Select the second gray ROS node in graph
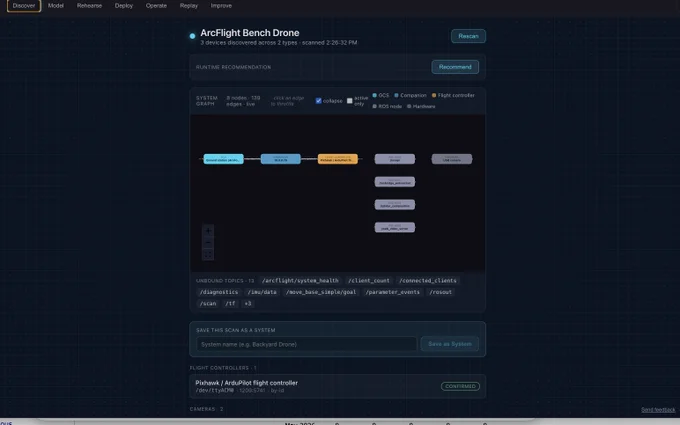The image size is (680, 425). (x=395, y=182)
